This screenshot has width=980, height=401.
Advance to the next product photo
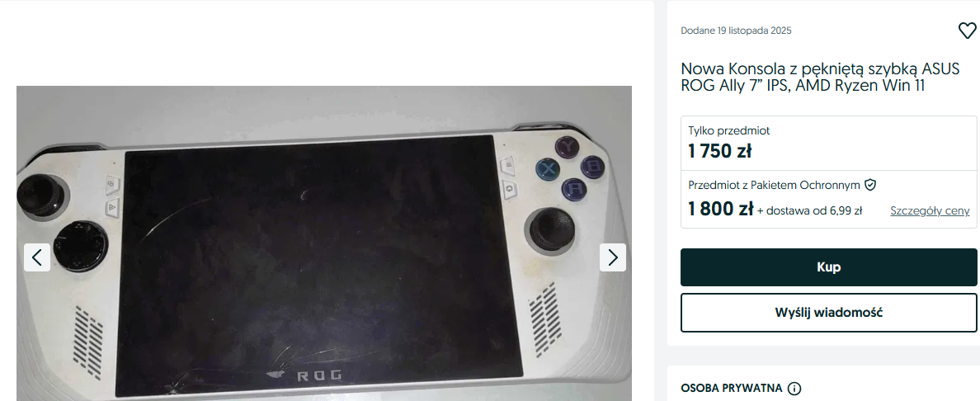(612, 257)
